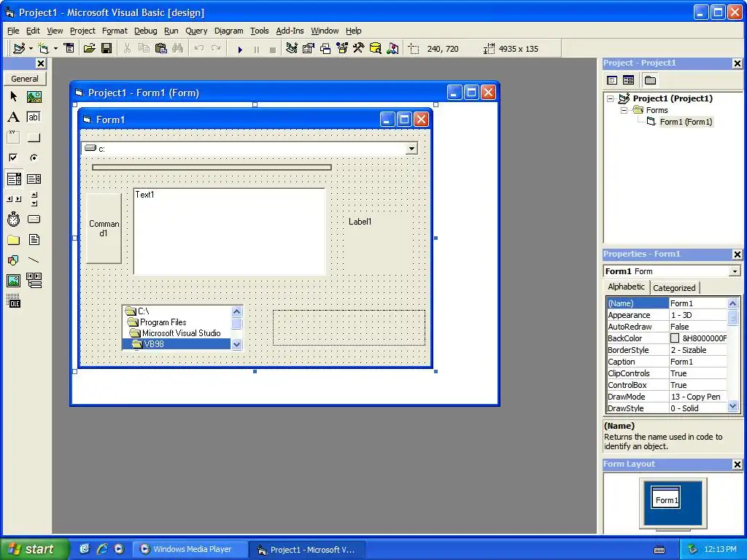Open dropdown beside Add Form icon
747x560 pixels.
(55, 48)
